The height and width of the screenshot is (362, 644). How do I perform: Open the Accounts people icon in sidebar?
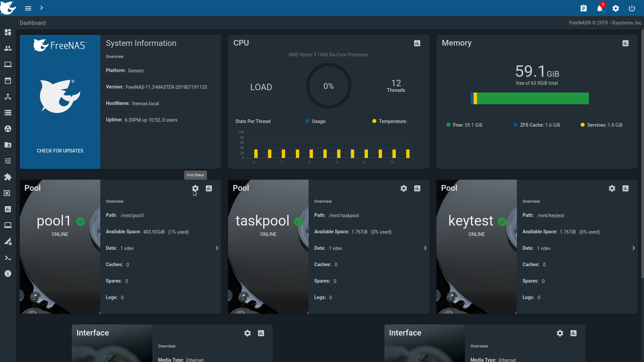pos(8,48)
